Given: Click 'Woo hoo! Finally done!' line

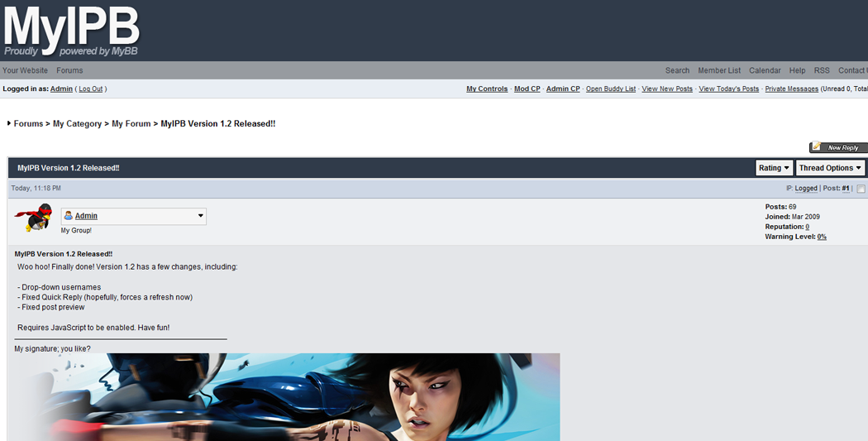Looking at the screenshot, I should click(127, 266).
